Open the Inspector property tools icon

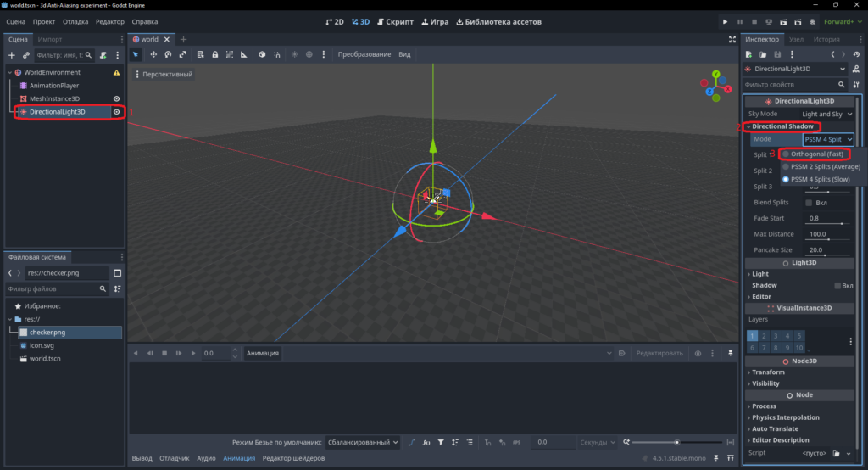pos(856,85)
